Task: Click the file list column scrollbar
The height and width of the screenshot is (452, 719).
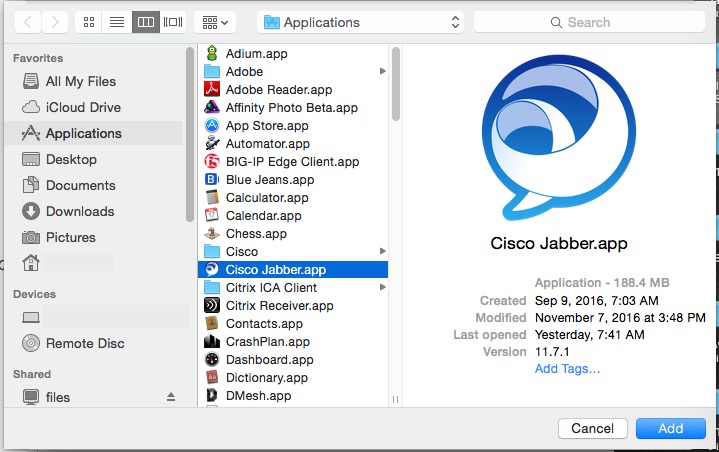Action: [x=396, y=84]
